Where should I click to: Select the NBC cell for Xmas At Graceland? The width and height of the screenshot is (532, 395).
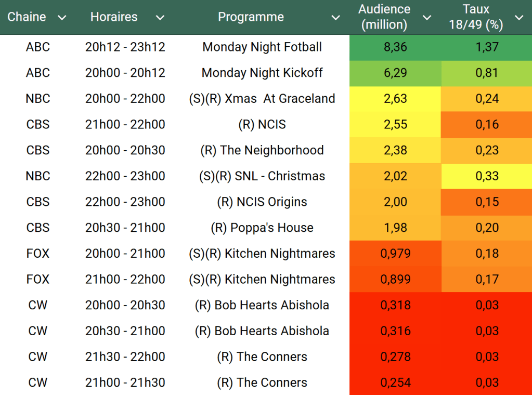[x=38, y=99]
